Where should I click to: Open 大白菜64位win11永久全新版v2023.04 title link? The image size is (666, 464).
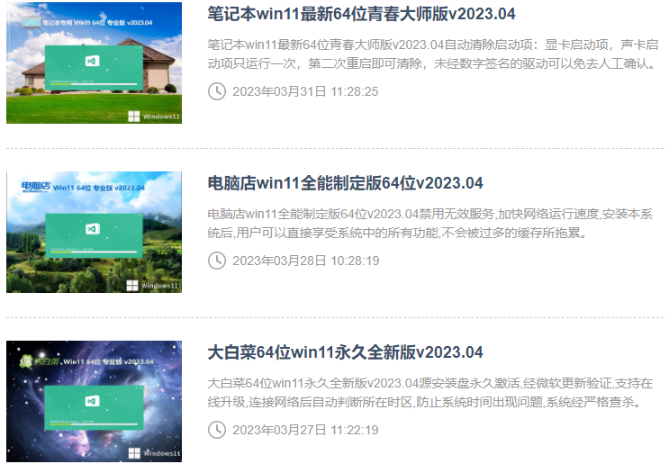(x=345, y=352)
